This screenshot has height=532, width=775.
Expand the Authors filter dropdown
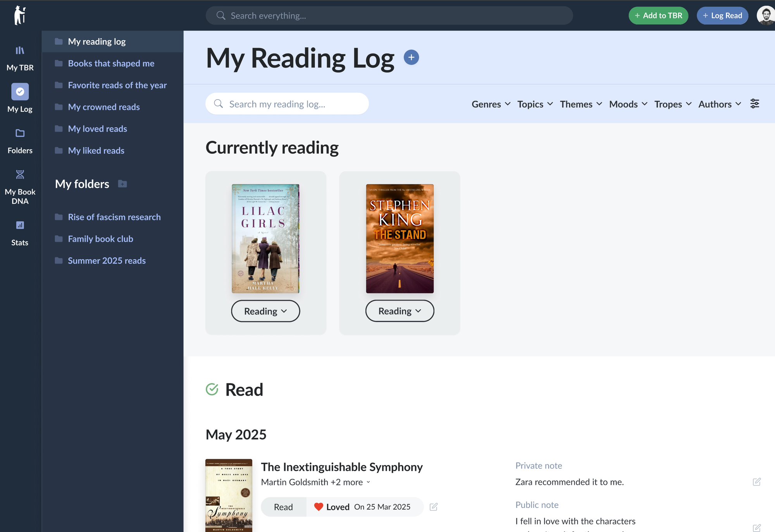(x=720, y=104)
